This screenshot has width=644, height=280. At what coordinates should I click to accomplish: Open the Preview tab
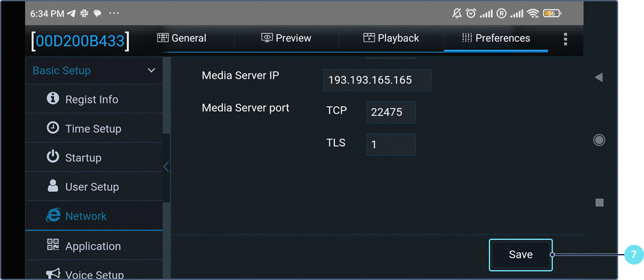pos(286,38)
